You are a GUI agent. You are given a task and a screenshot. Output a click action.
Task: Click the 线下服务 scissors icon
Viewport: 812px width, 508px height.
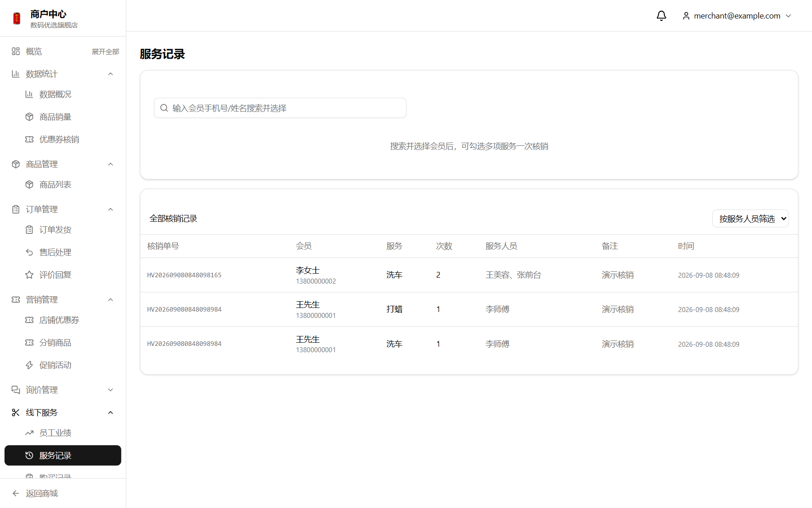[16, 413]
